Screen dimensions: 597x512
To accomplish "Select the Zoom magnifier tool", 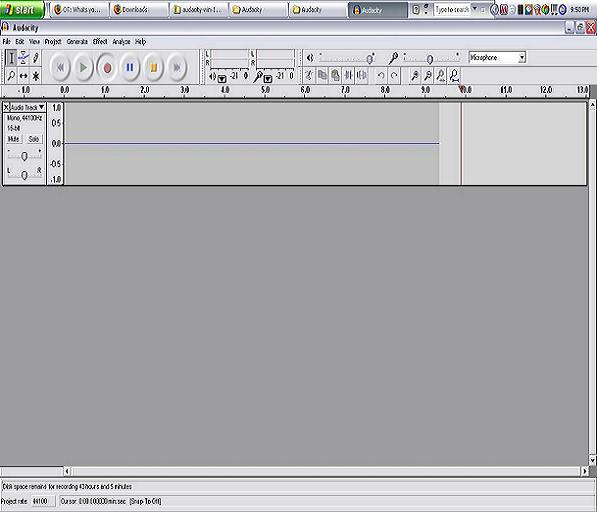I will [x=11, y=76].
